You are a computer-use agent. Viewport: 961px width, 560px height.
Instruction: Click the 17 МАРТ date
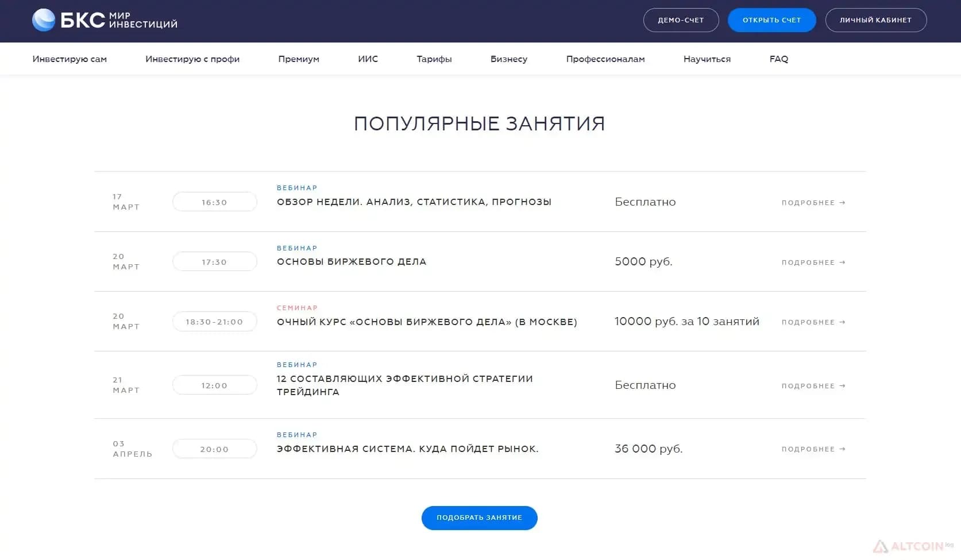126,202
